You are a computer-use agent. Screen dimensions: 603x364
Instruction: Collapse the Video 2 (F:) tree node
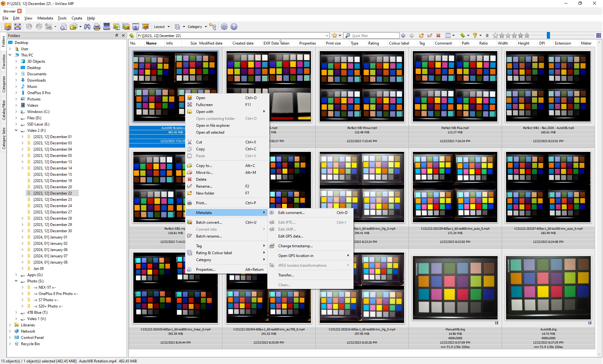(x=16, y=130)
